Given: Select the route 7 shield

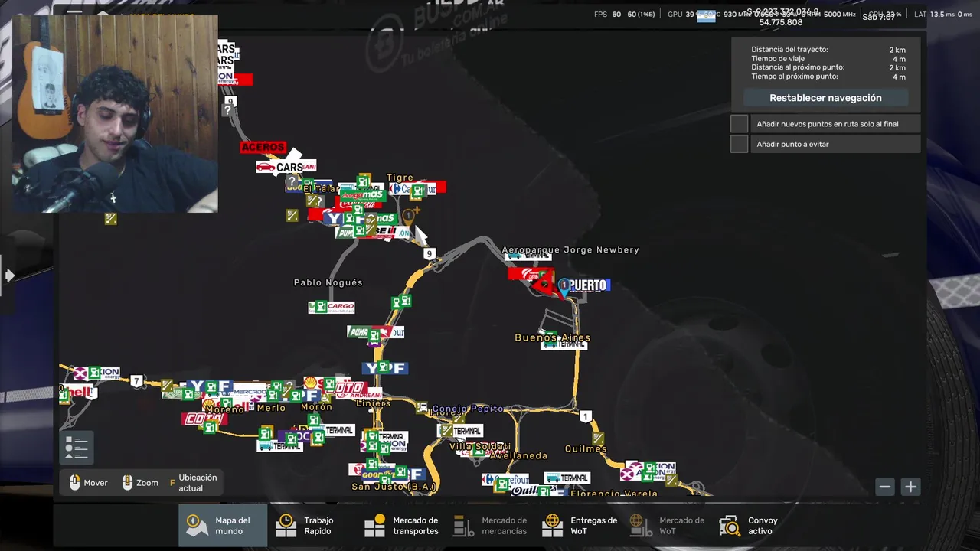Looking at the screenshot, I should pyautogui.click(x=136, y=381).
